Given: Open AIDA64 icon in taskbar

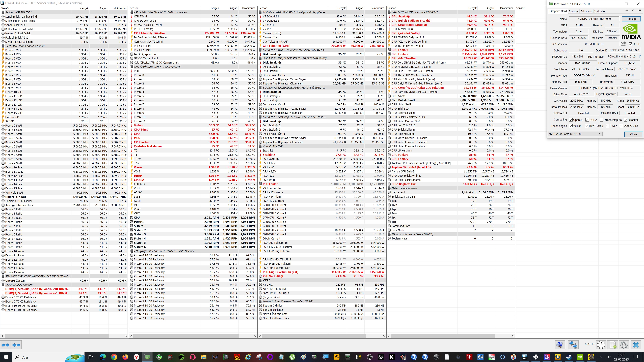Looking at the screenshot, I should [x=480, y=357].
